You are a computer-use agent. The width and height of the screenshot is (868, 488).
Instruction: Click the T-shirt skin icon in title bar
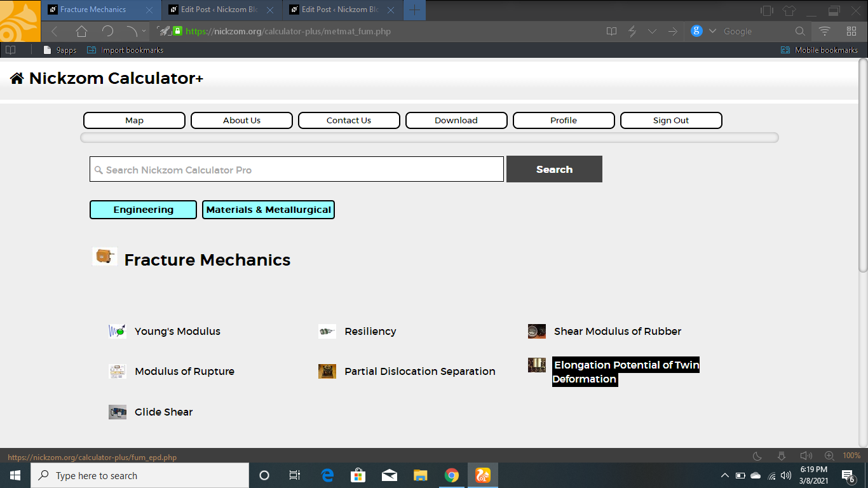pyautogui.click(x=789, y=10)
